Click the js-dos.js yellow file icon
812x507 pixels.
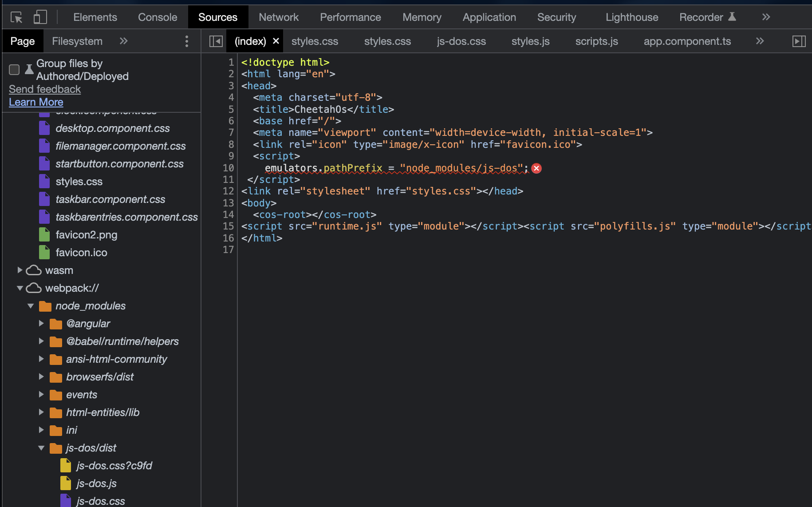[x=66, y=483]
